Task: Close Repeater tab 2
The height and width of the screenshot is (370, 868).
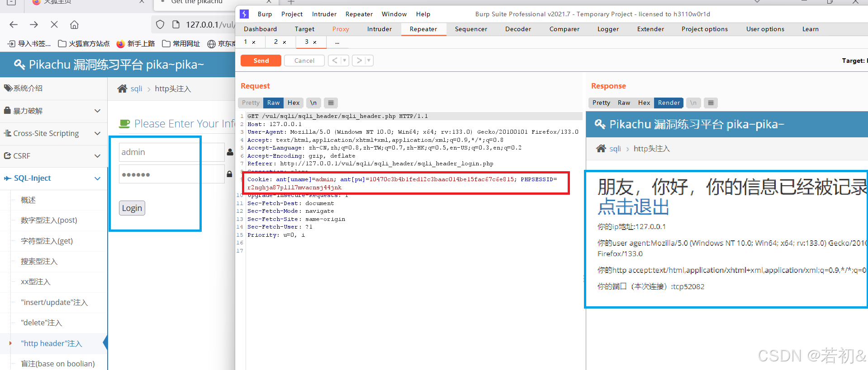Action: tap(285, 42)
